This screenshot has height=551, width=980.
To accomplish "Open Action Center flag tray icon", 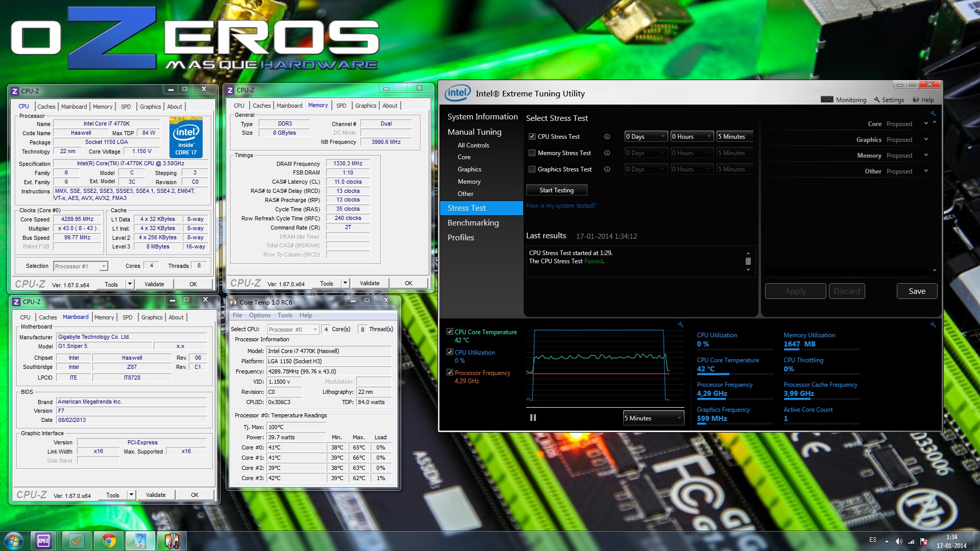I will (x=924, y=541).
